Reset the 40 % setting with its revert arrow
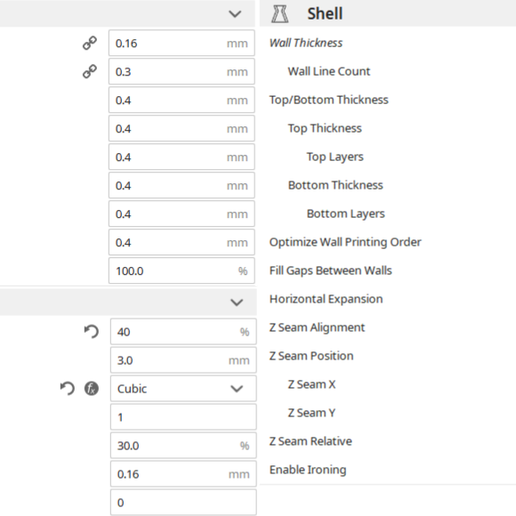 pos(91,332)
